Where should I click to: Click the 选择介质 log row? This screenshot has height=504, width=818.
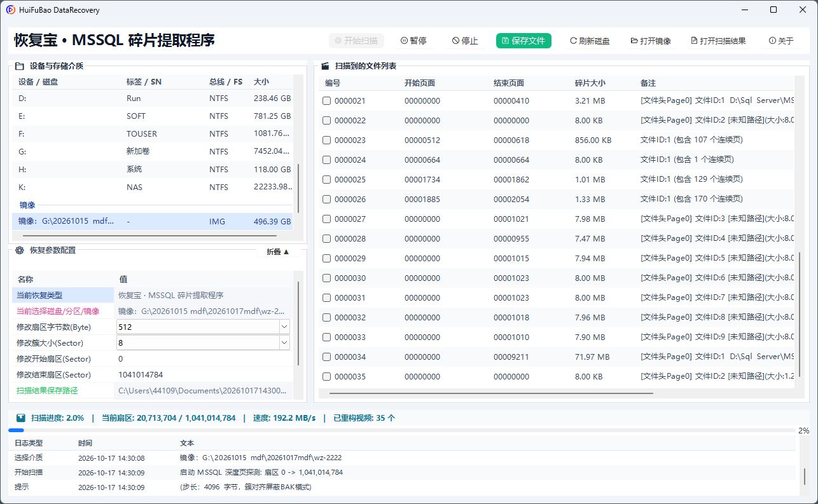[402, 458]
